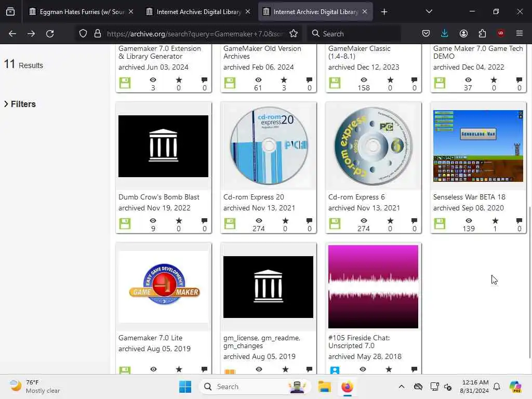Close the active Internet Archive tab
This screenshot has height=399, width=532.
(365, 12)
